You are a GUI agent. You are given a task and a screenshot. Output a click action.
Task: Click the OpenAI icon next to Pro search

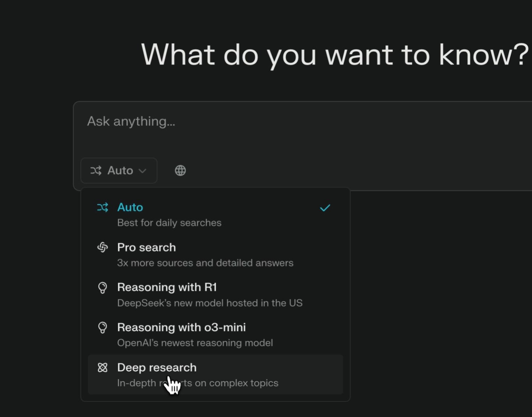(x=103, y=247)
